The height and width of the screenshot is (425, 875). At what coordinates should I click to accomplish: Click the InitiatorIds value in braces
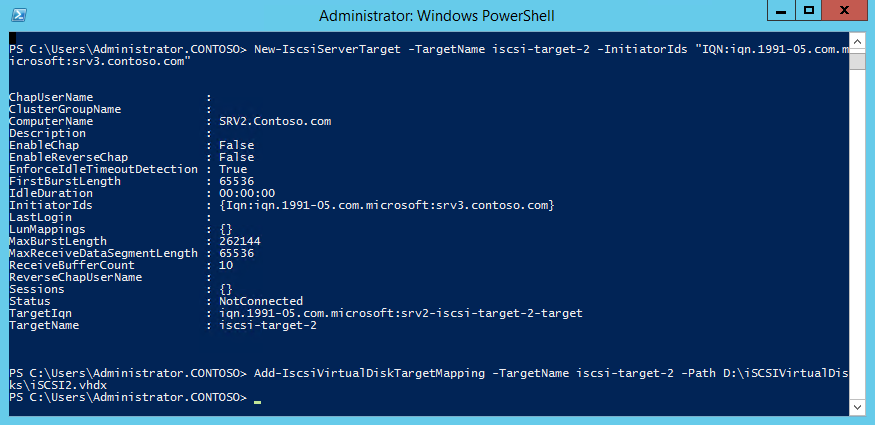coord(387,205)
